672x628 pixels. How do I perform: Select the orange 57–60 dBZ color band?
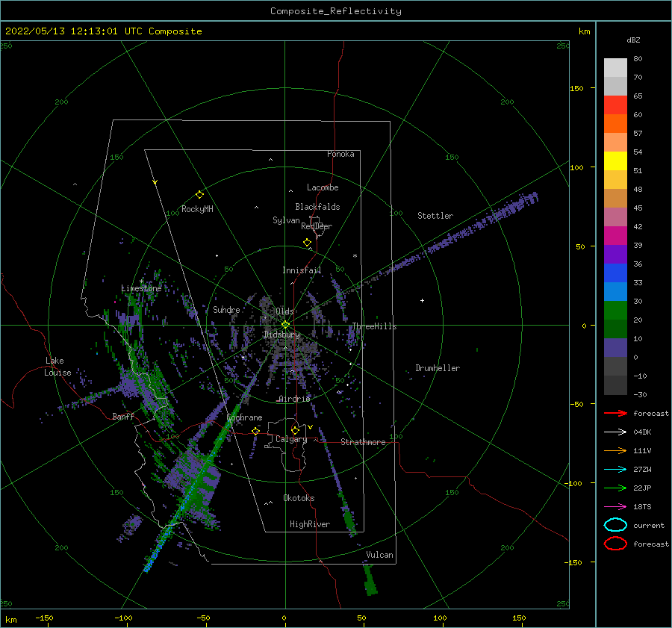coord(615,124)
